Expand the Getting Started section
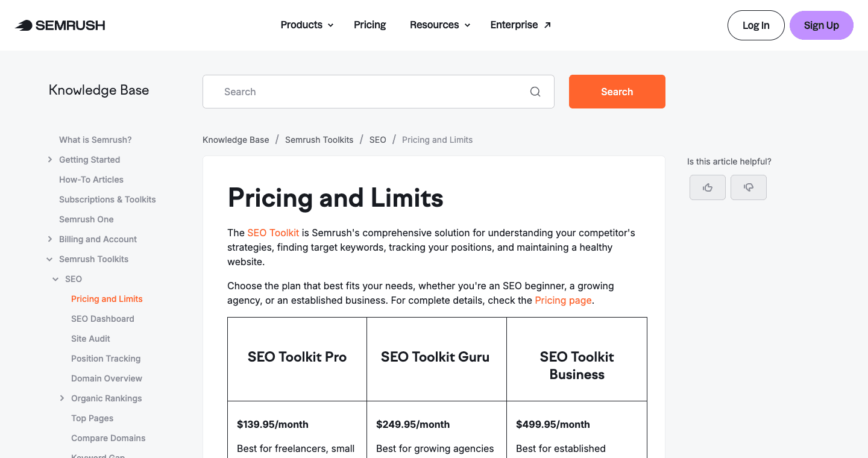 (x=50, y=159)
